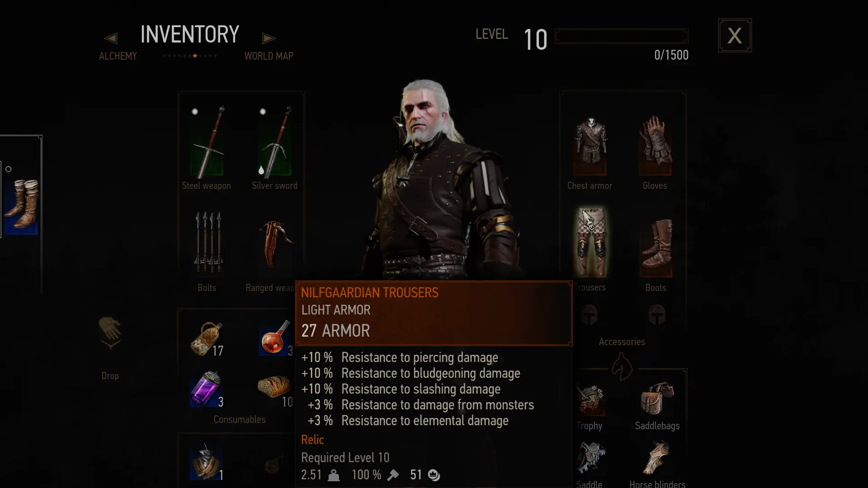Click the right arrow to World Map
This screenshot has width=868, height=488.
coord(269,38)
